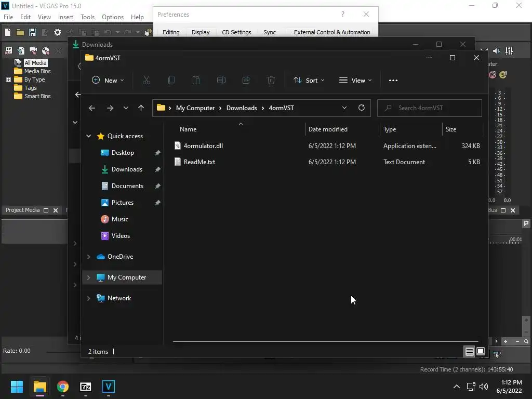
Task: Open the address bar history dropdown
Action: (x=344, y=108)
